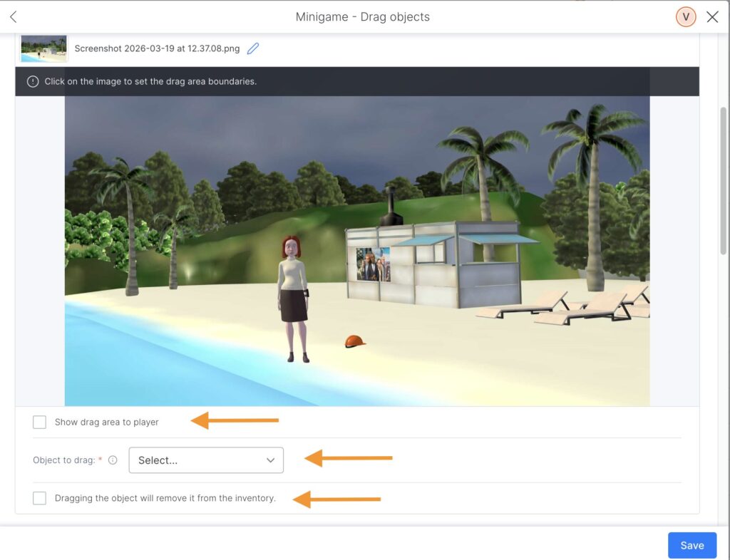Tick the remove from inventory checkbox
Viewport: 730px width, 560px height.
[40, 498]
